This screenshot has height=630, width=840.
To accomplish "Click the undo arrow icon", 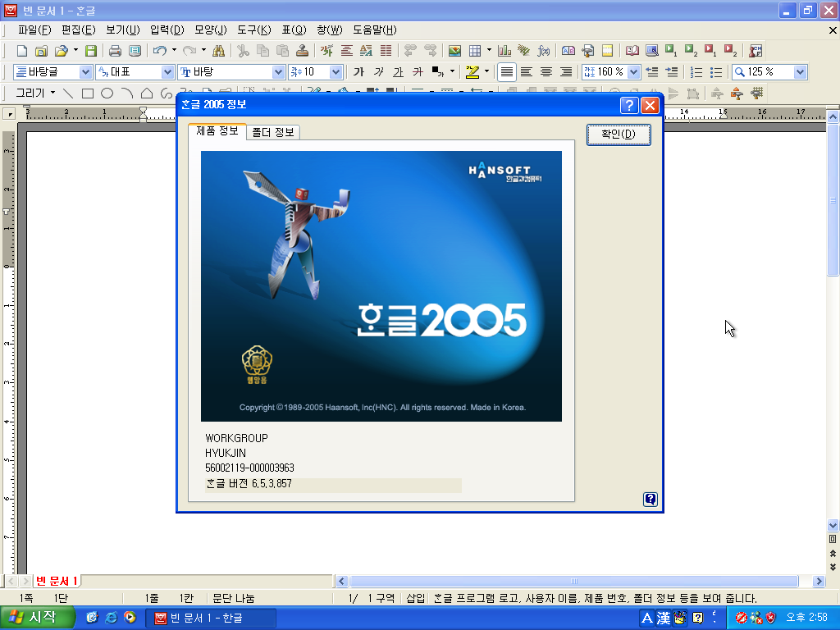I will tap(160, 51).
